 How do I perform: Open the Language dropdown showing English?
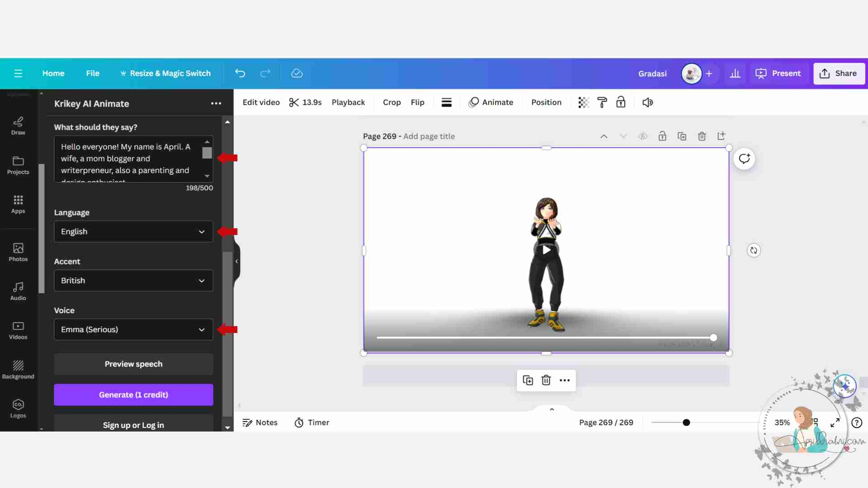pyautogui.click(x=133, y=231)
